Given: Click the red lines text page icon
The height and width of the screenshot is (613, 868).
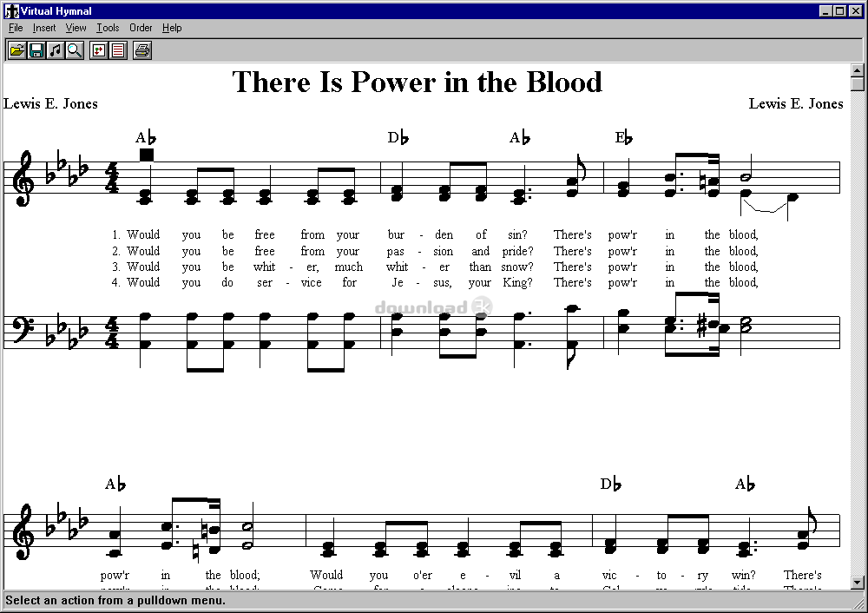Looking at the screenshot, I should tap(118, 51).
